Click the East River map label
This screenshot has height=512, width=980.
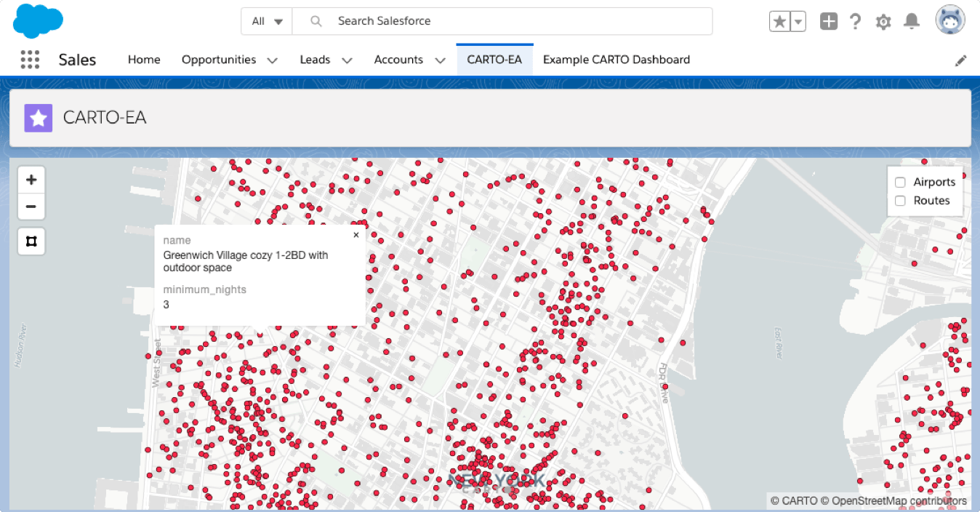[x=778, y=343]
